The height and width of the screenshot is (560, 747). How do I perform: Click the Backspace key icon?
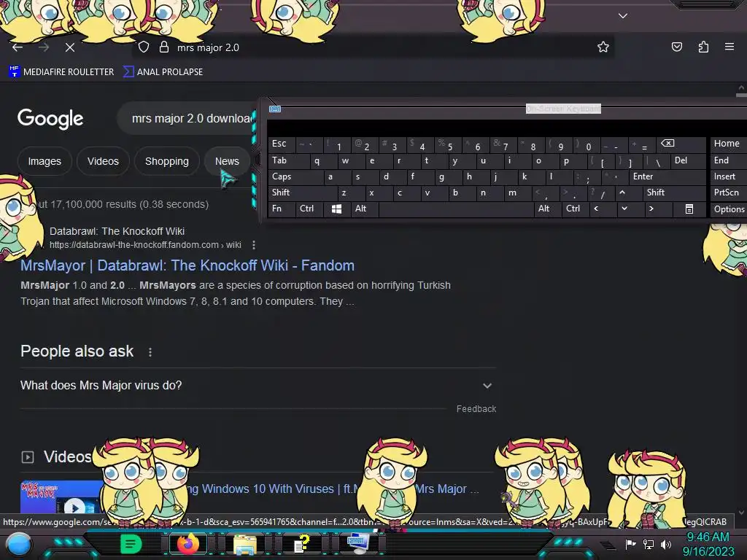(x=681, y=144)
